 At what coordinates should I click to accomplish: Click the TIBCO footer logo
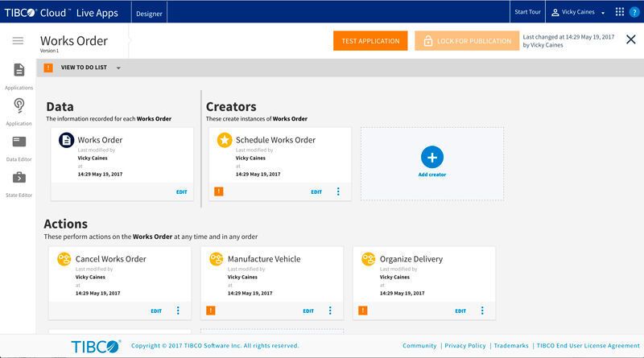97,346
